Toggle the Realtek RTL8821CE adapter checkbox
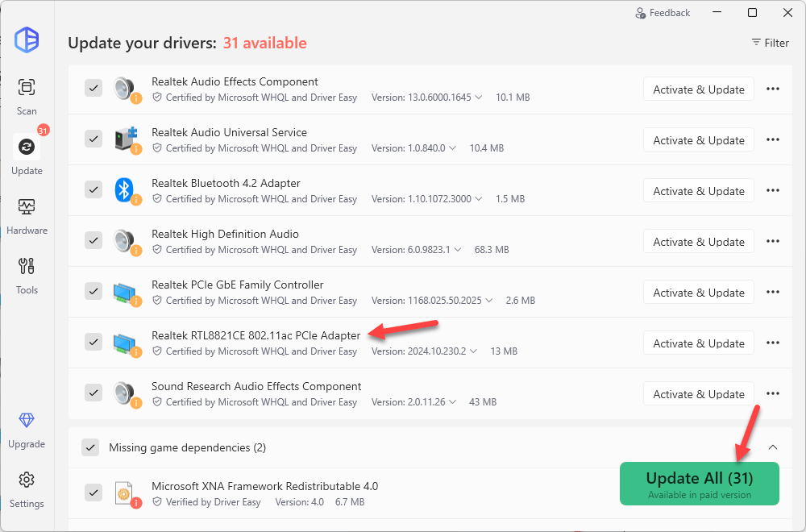806x532 pixels. pyautogui.click(x=93, y=343)
